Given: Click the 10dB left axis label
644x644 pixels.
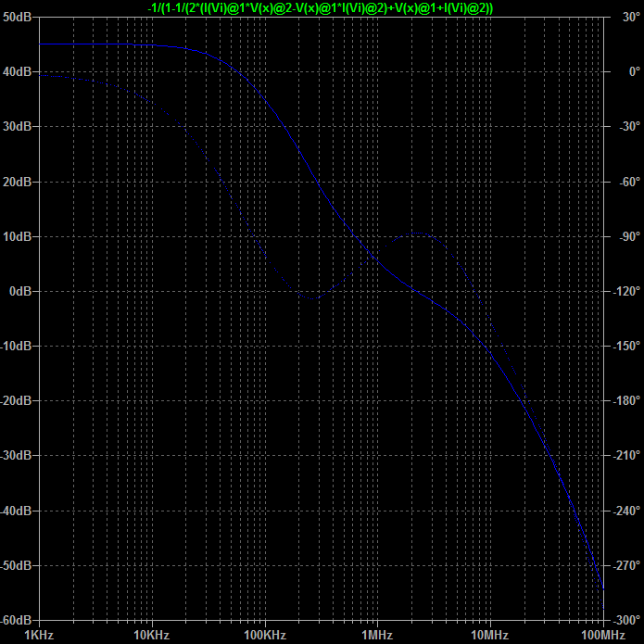Looking at the screenshot, I should tap(17, 236).
